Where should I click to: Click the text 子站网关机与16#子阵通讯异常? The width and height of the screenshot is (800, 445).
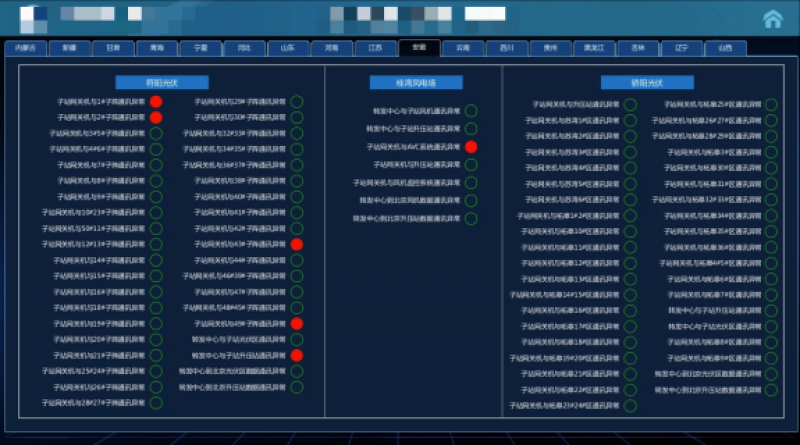[99, 292]
